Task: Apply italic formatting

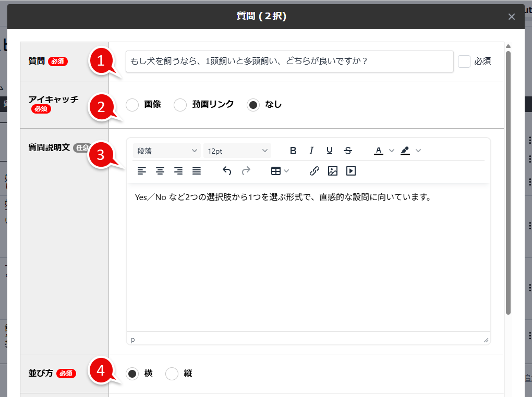Action: tap(311, 151)
